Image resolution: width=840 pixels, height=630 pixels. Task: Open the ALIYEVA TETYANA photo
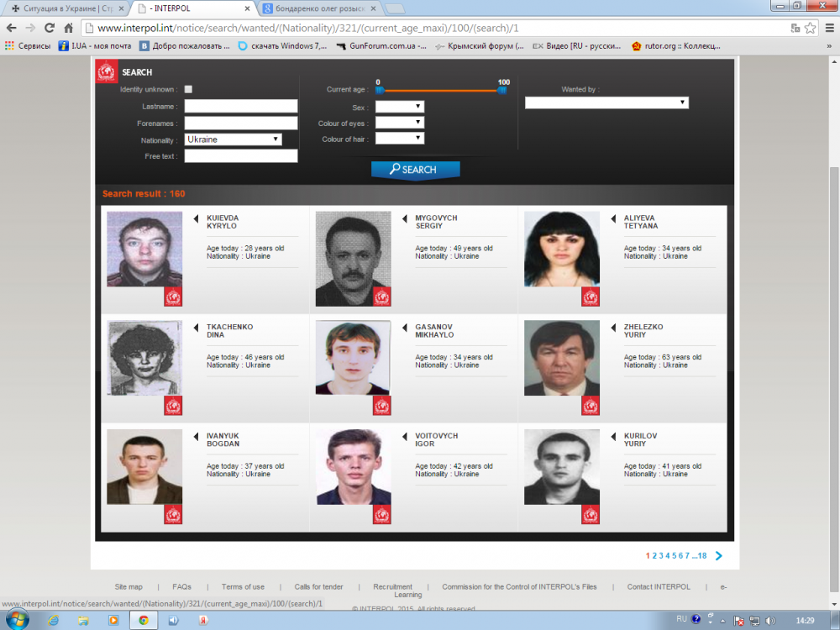tap(562, 249)
